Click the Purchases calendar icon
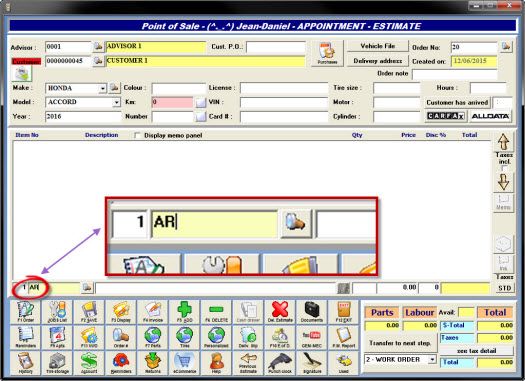This screenshot has height=381, width=525. click(x=327, y=53)
